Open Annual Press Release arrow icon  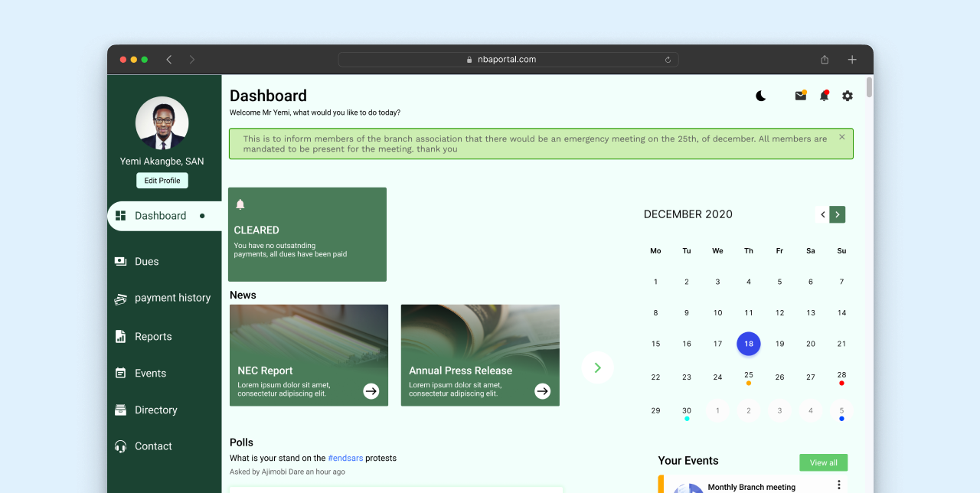543,391
